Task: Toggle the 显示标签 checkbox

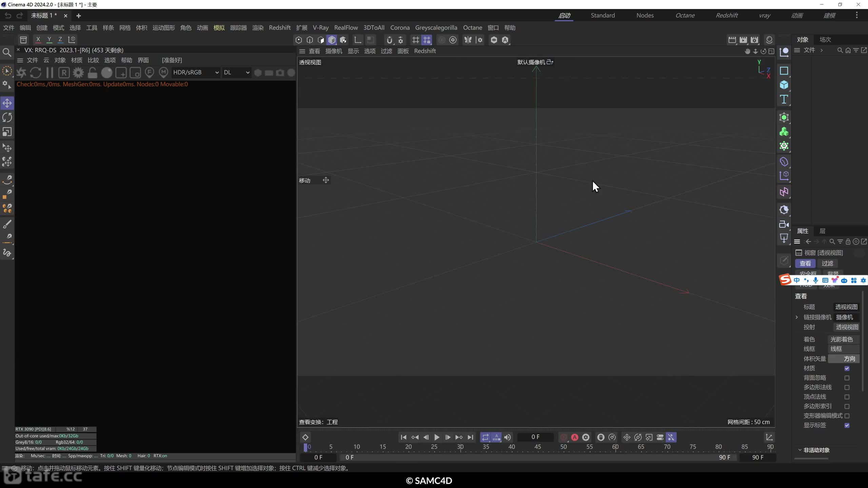Action: coord(847,425)
